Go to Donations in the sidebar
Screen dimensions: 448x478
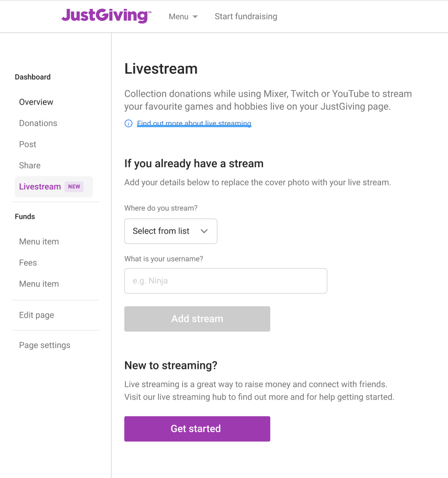pyautogui.click(x=38, y=123)
